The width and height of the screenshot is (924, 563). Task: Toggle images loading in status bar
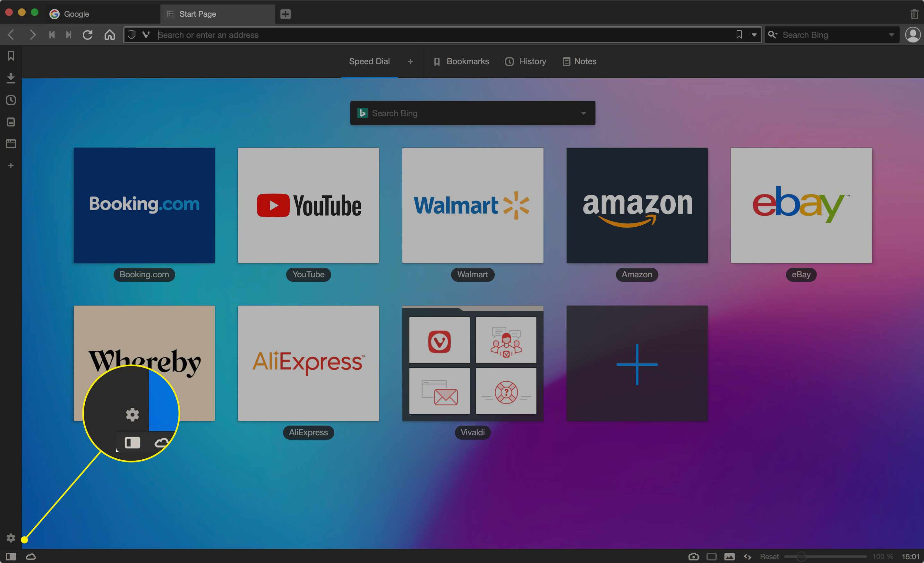point(729,557)
